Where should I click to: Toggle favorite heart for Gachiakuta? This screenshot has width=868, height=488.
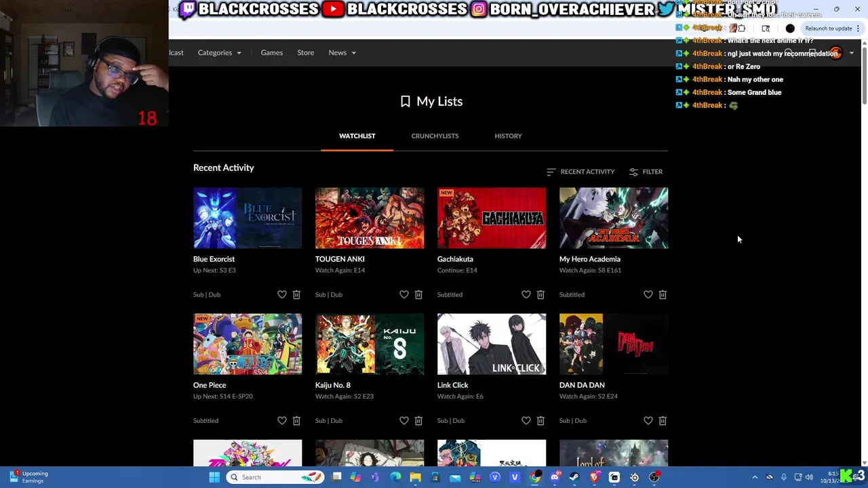pos(526,294)
